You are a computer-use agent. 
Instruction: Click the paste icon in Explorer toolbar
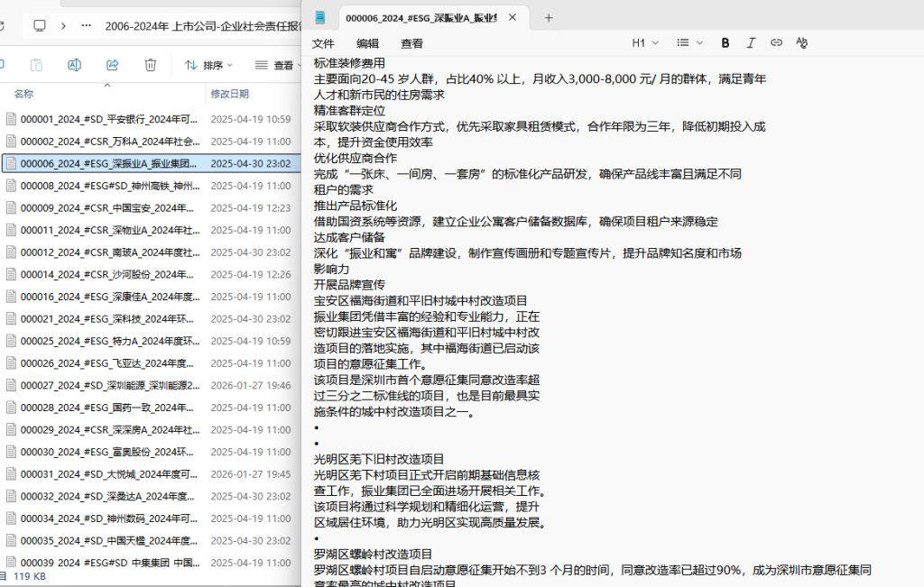coord(36,65)
